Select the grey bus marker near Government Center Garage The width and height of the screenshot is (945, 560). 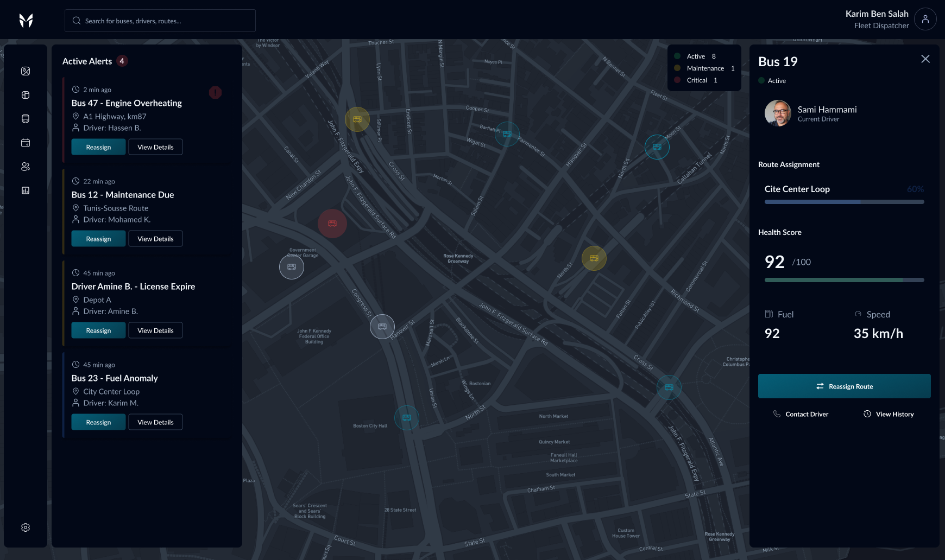pos(292,267)
